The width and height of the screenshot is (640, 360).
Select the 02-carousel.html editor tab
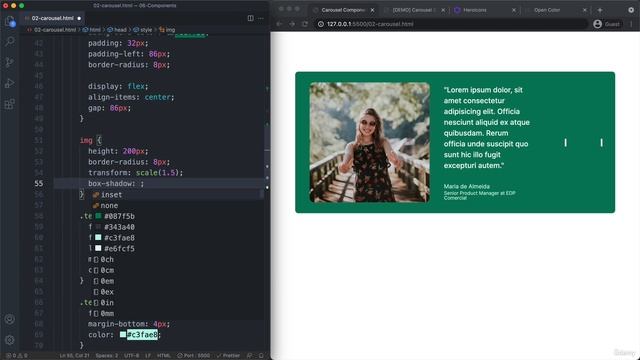(x=53, y=18)
